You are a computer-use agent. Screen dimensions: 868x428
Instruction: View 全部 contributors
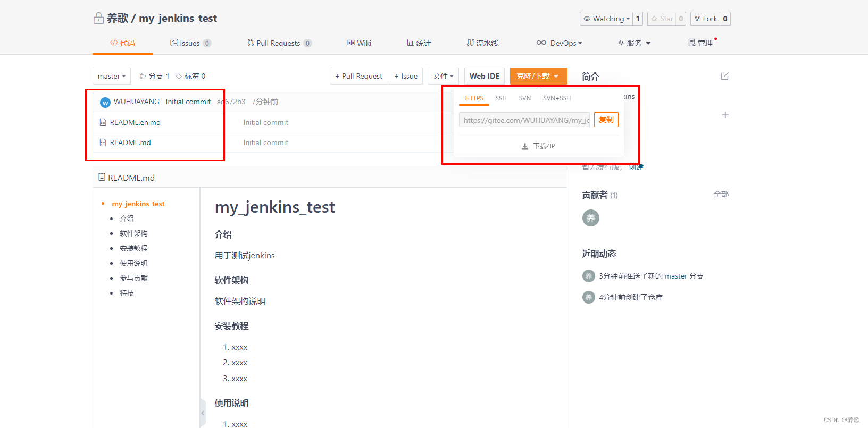tap(721, 194)
